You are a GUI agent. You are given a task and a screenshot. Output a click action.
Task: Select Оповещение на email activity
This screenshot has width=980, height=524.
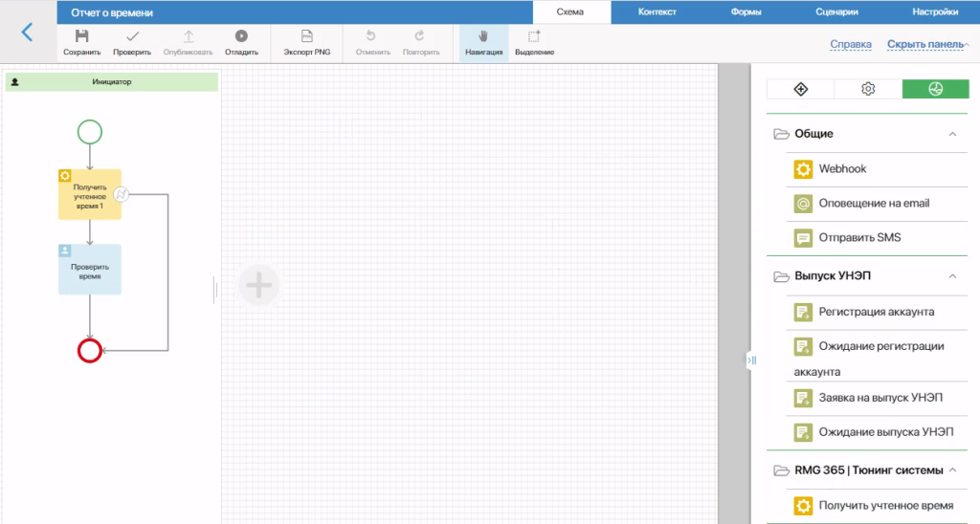877,204
